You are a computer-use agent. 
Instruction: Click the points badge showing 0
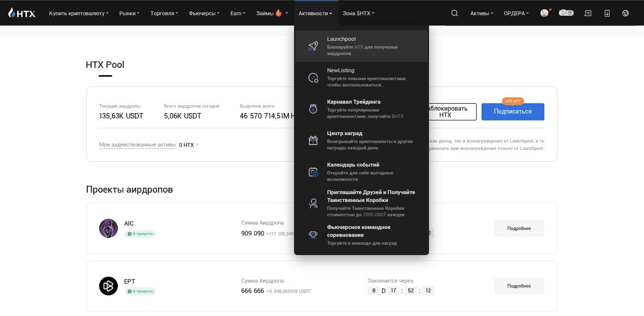(x=566, y=13)
